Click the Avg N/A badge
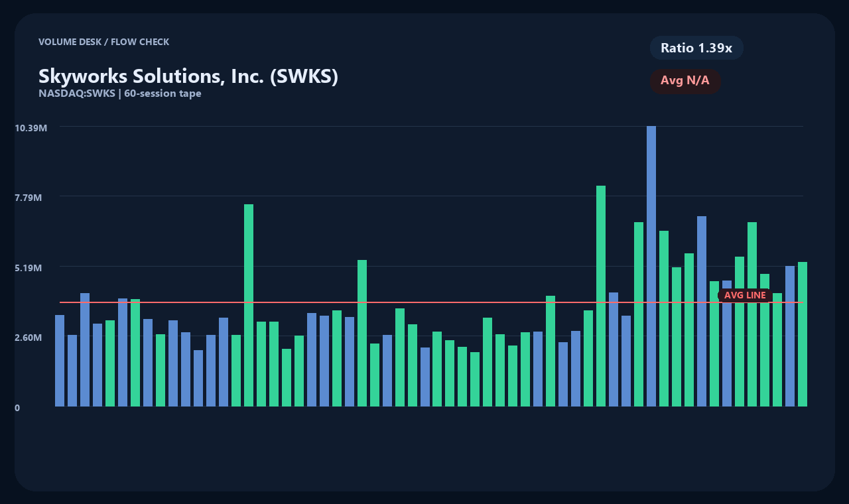This screenshot has height=504, width=849. [x=685, y=81]
